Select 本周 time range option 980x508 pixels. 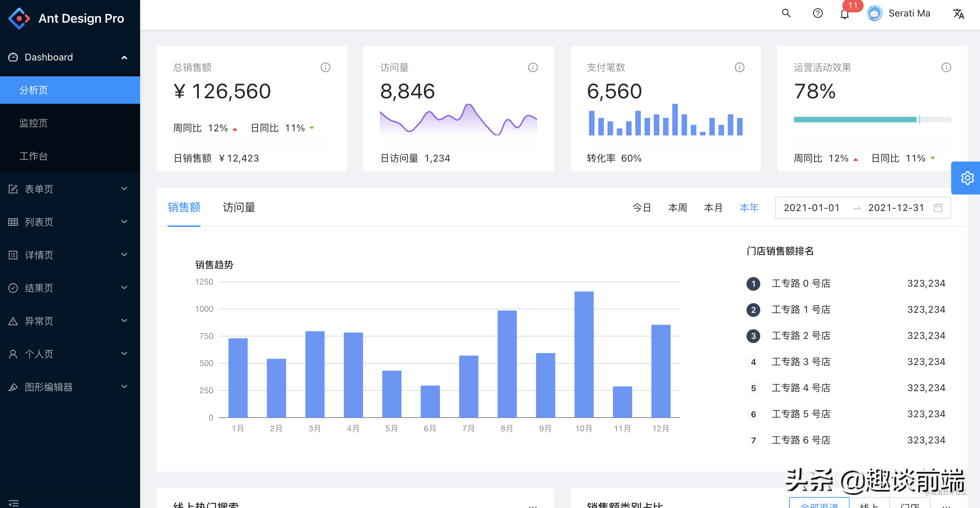677,208
